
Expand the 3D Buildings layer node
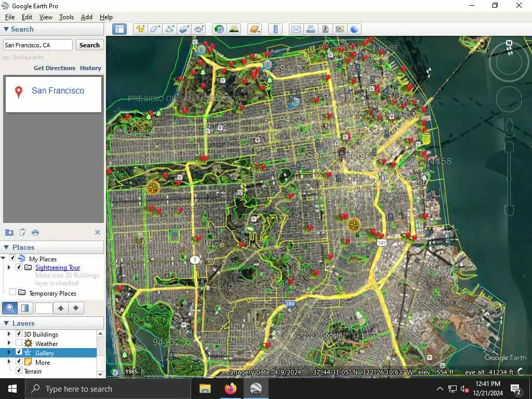coord(9,334)
